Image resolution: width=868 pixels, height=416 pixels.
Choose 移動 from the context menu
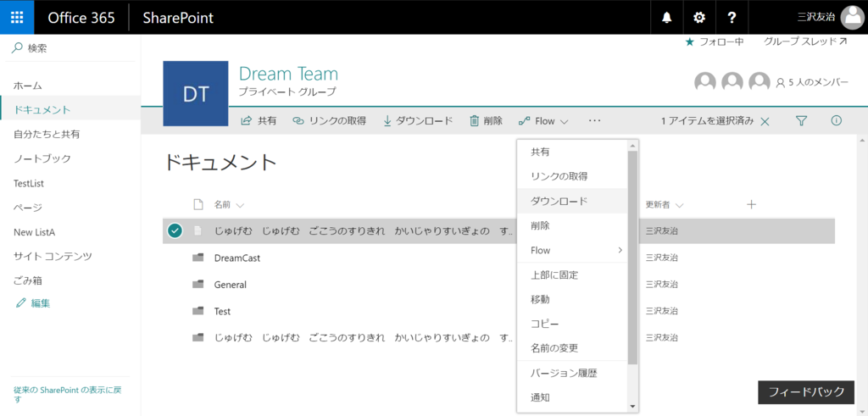572,299
